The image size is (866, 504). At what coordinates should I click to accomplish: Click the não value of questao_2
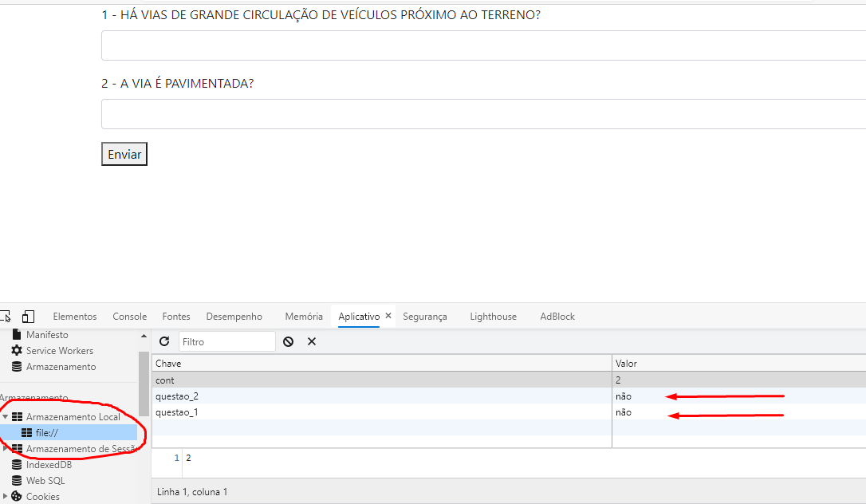tap(623, 396)
